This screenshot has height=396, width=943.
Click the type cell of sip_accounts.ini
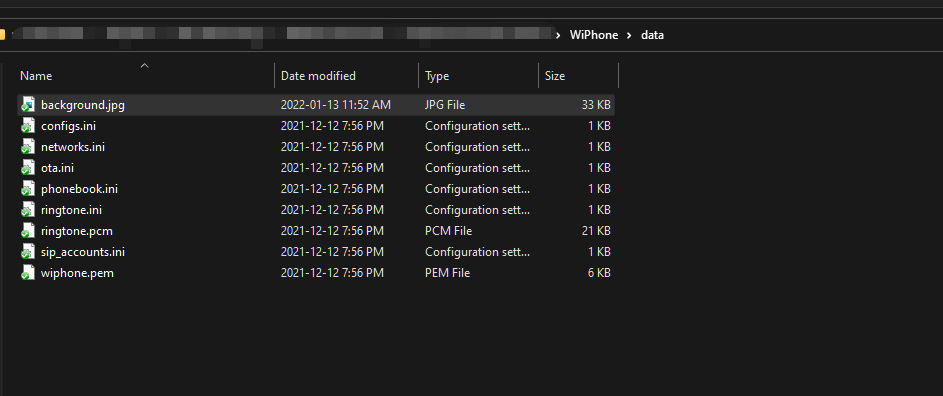(x=478, y=252)
